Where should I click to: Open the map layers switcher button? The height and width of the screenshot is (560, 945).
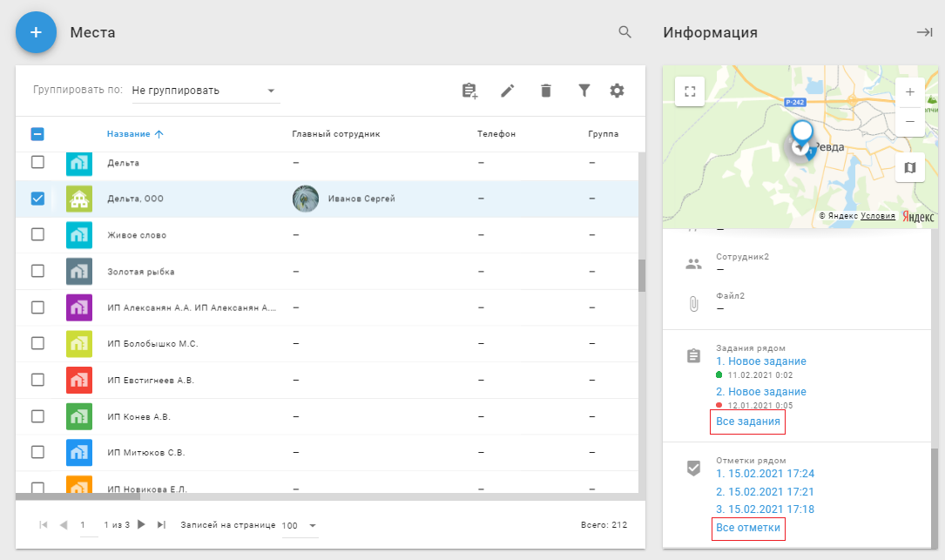(910, 167)
